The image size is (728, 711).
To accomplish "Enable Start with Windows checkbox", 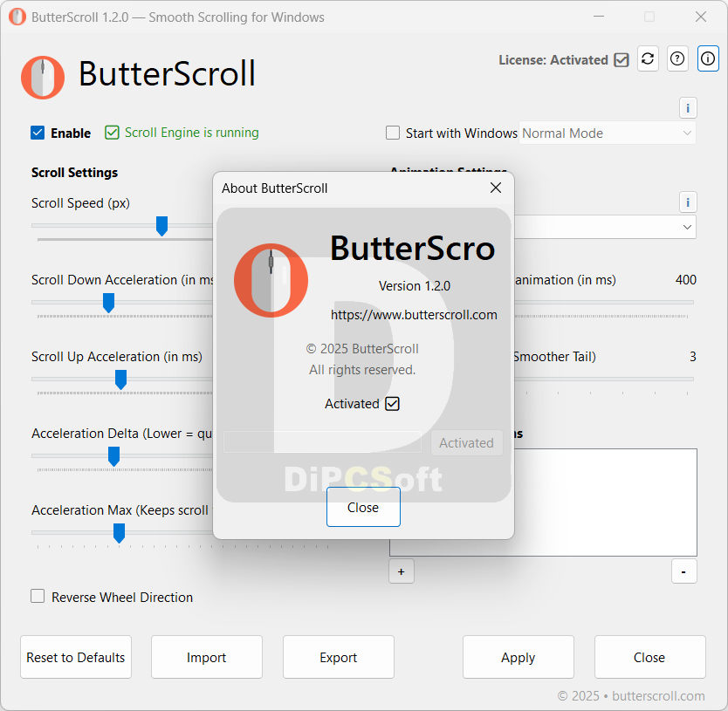I will [393, 133].
